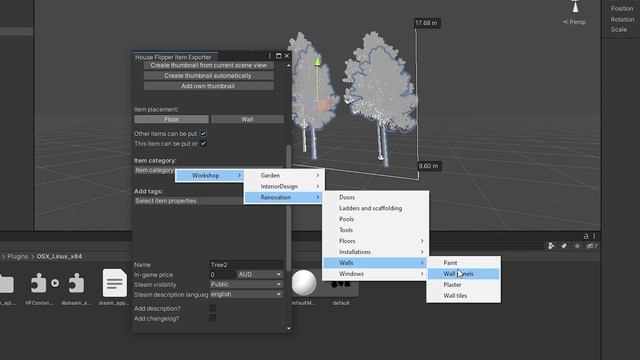Open Select item properties tags dropdown
Viewport: 640px width, 360px height.
pos(189,201)
